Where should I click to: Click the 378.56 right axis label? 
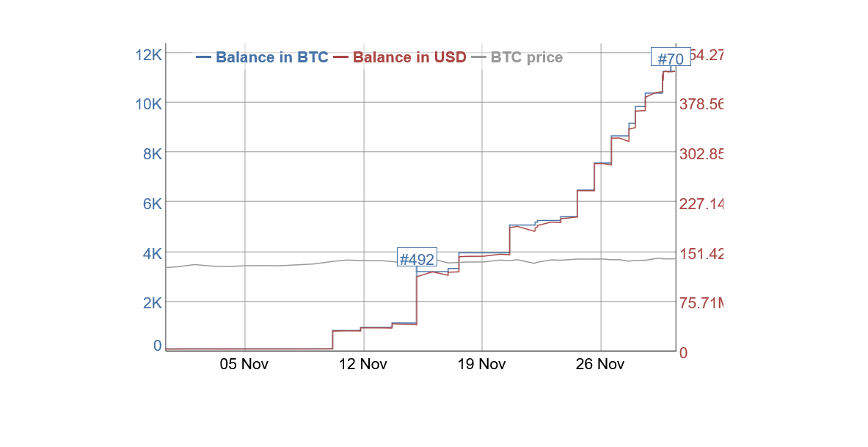(701, 104)
